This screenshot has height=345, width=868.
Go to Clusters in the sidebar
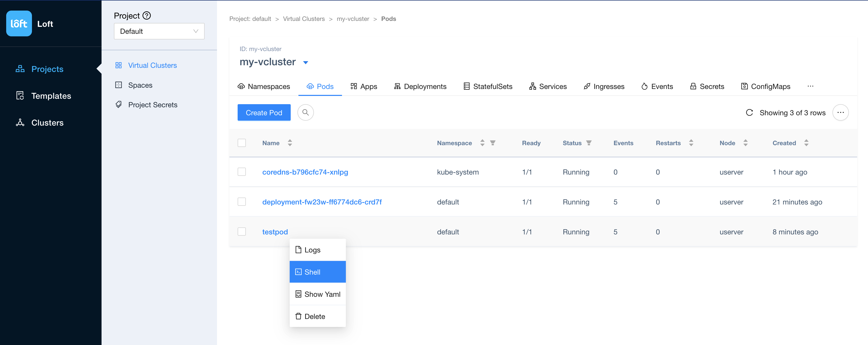[x=47, y=123]
